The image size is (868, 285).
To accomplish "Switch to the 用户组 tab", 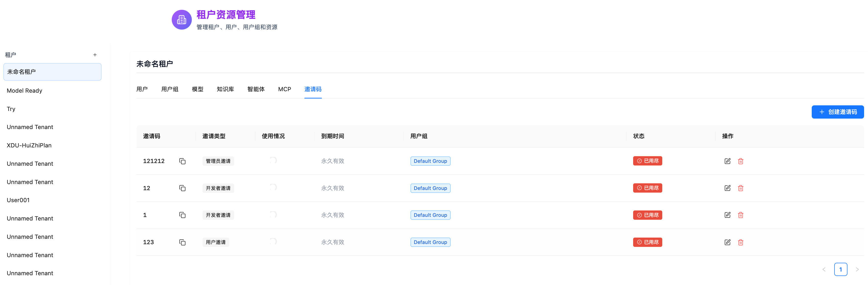I will coord(170,89).
